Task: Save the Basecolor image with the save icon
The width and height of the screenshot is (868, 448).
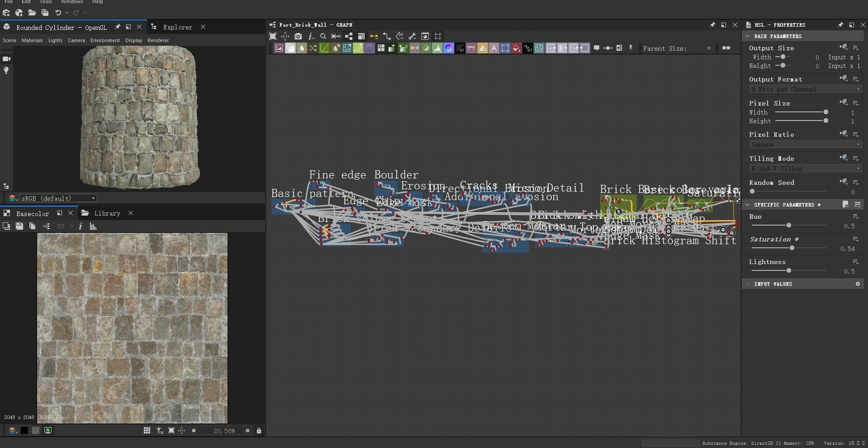Action: [19, 226]
